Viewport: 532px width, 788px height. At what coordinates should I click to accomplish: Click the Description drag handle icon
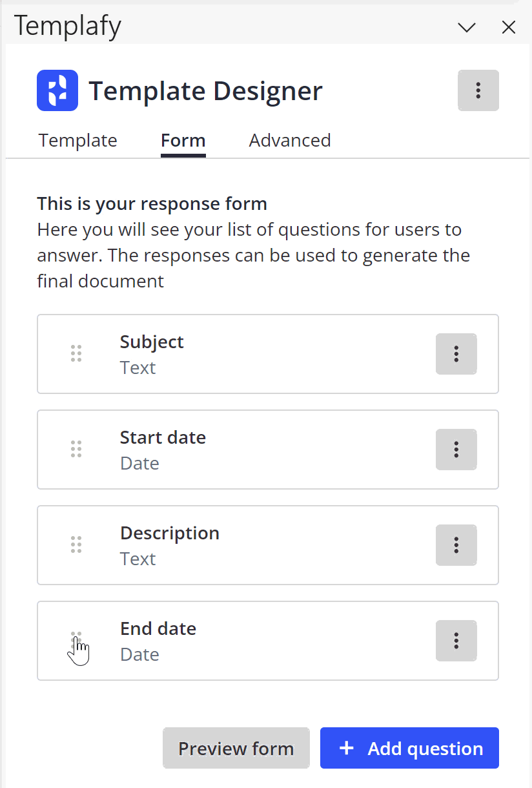tap(76, 545)
